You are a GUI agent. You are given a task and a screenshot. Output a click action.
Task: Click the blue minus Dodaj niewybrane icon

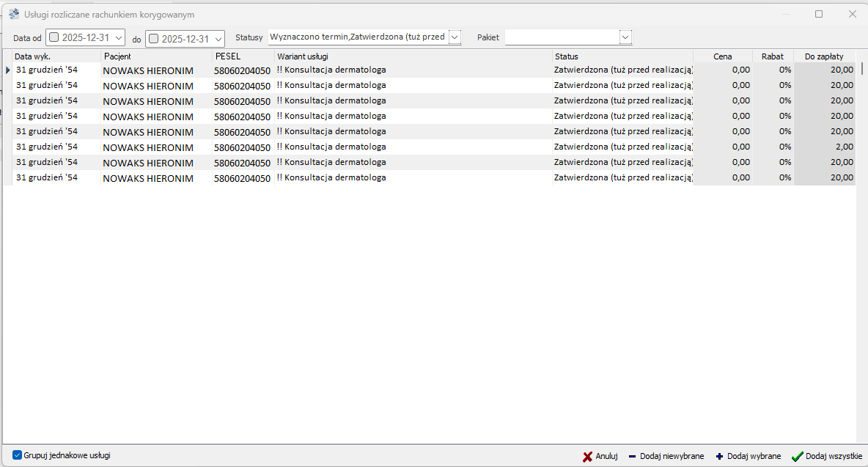click(x=632, y=457)
